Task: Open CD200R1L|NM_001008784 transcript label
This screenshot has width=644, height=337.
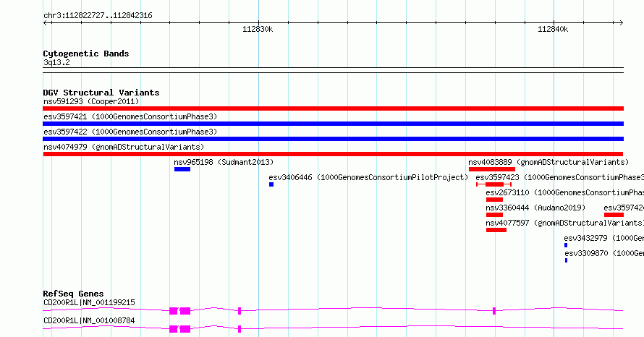Action: pos(89,320)
